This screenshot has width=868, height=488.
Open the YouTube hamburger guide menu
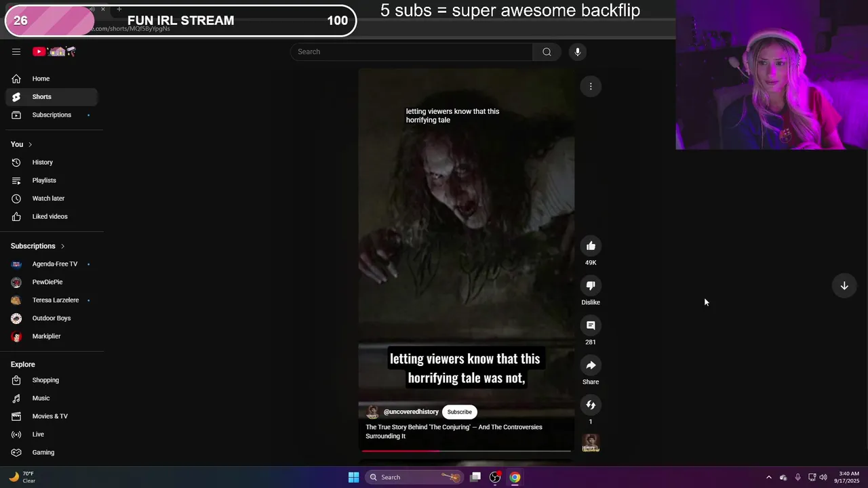16,52
